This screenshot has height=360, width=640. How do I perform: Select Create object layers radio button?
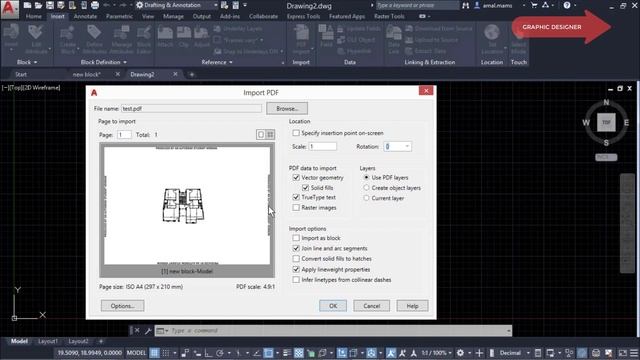366,188
